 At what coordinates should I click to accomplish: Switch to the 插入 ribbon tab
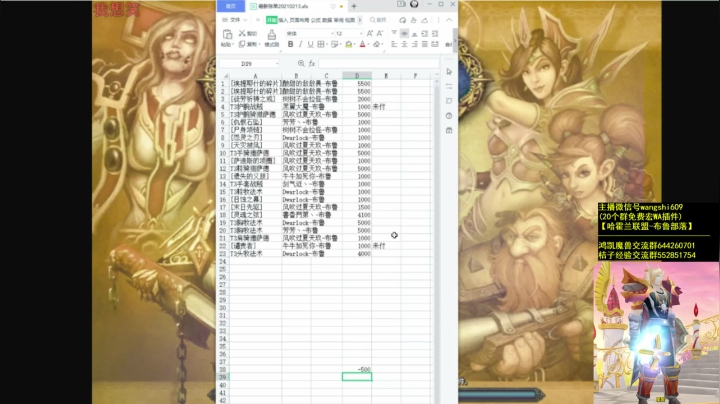click(x=283, y=20)
